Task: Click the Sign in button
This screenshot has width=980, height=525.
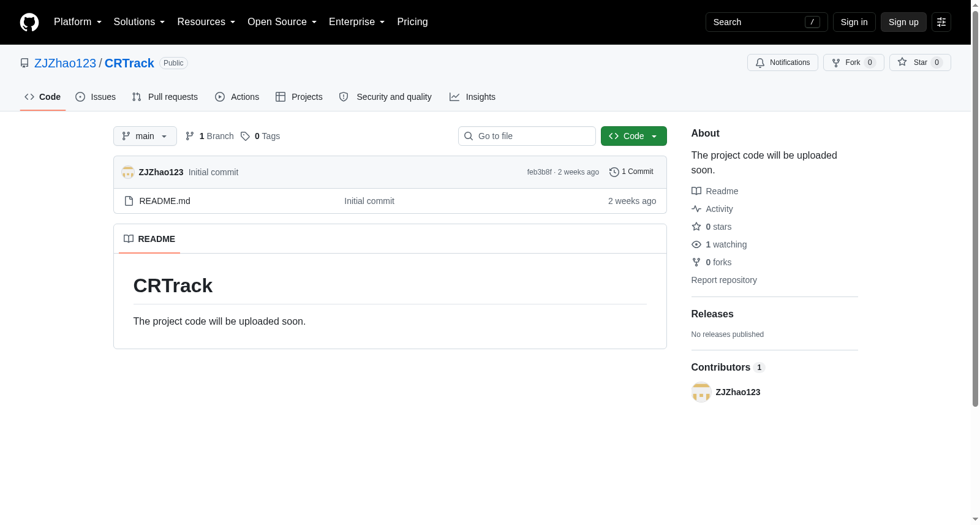Action: [854, 22]
